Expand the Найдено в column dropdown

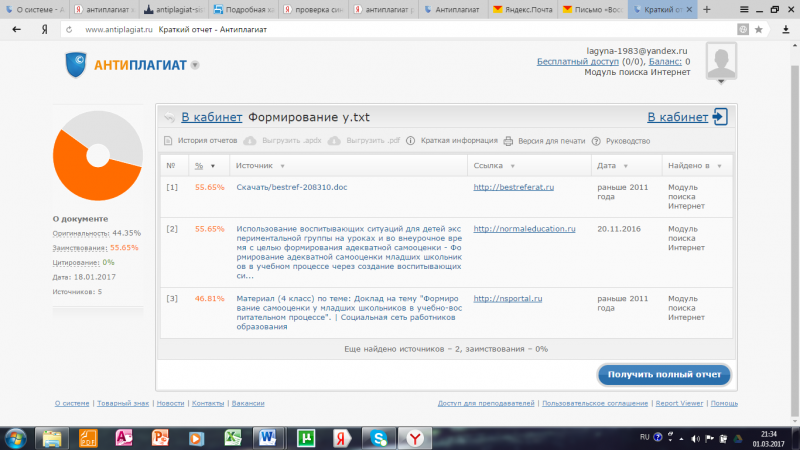click(x=719, y=166)
